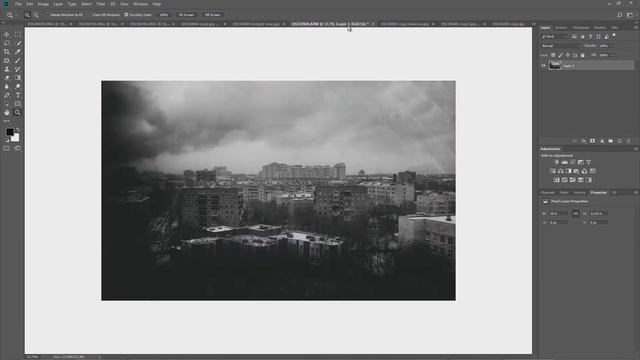Viewport: 640px width, 360px height.
Task: Delete layer using the trash icon
Action: click(629, 141)
